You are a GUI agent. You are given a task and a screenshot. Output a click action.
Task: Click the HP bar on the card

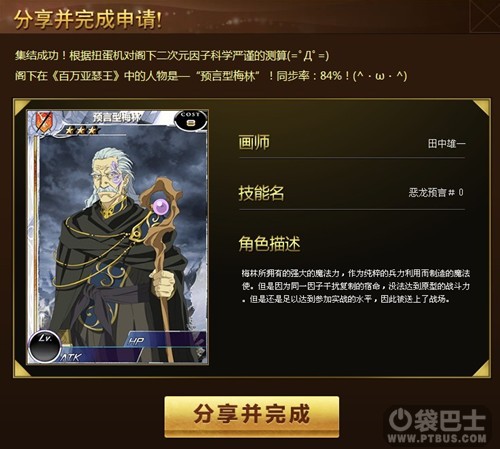click(165, 340)
